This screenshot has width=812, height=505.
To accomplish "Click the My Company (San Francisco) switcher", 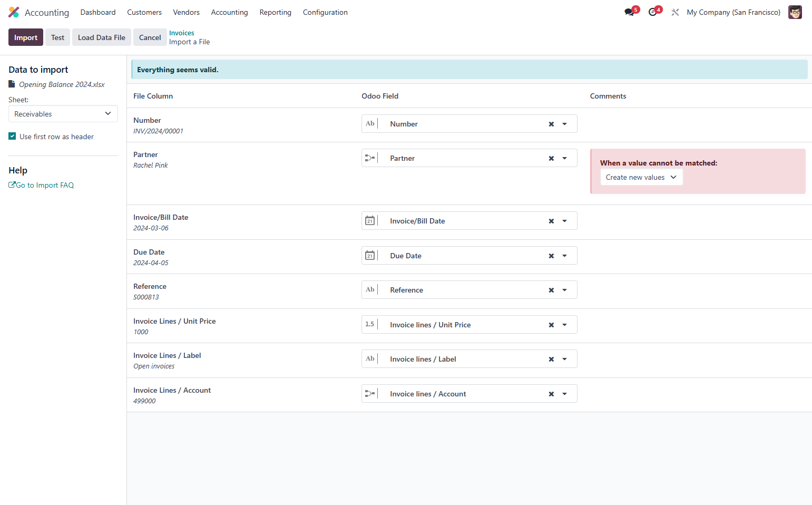I will click(733, 12).
